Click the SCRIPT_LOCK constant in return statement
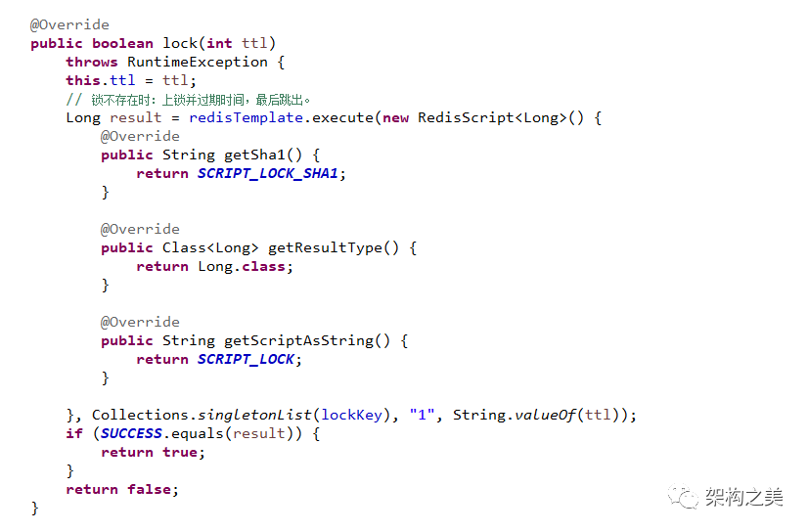 [x=246, y=359]
